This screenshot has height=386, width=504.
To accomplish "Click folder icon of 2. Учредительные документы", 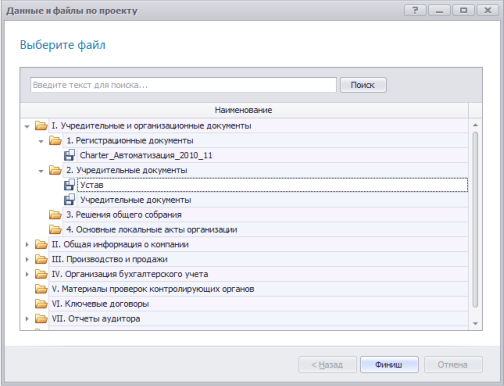I will (x=55, y=170).
